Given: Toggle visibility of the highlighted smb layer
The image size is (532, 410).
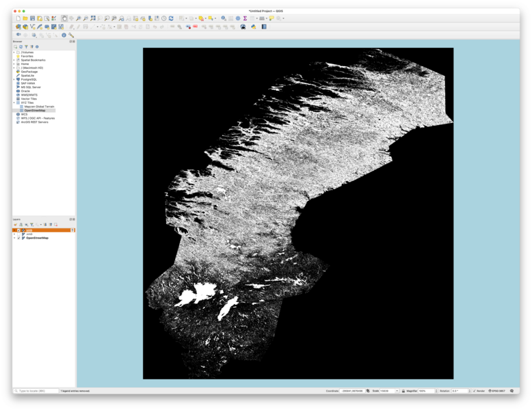Looking at the screenshot, I should 18,230.
